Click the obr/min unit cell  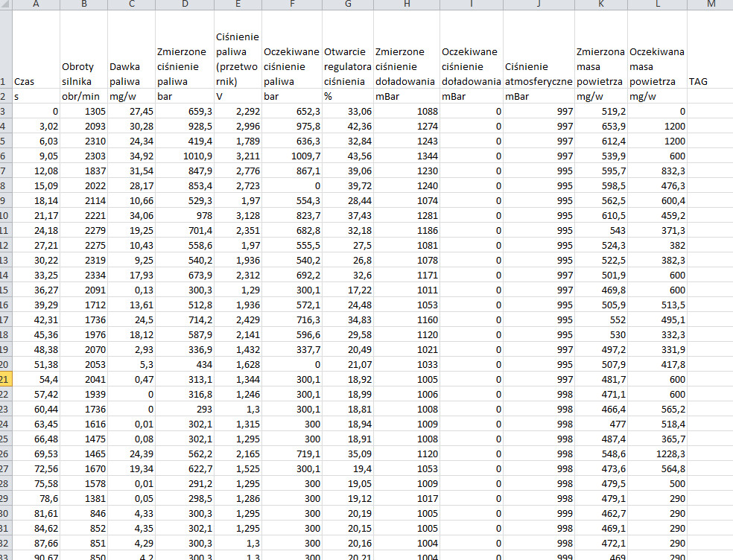pyautogui.click(x=83, y=96)
